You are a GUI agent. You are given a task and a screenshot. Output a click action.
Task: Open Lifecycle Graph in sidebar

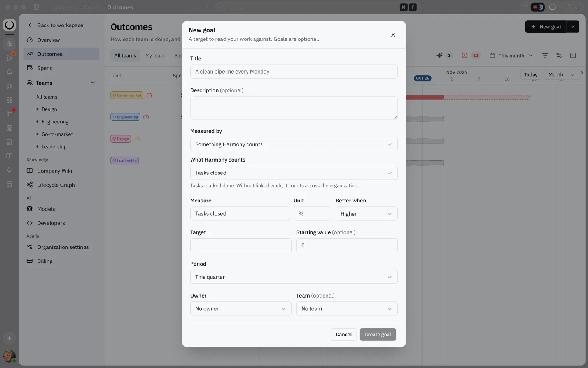pyautogui.click(x=61, y=185)
